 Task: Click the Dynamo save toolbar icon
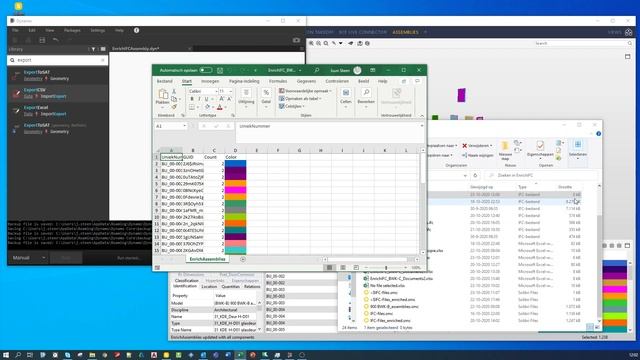click(42, 40)
